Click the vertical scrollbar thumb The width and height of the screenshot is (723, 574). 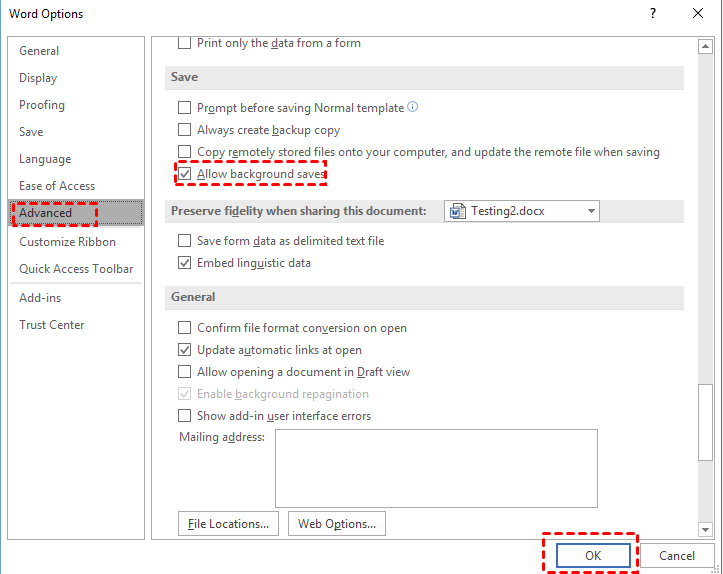tap(705, 422)
